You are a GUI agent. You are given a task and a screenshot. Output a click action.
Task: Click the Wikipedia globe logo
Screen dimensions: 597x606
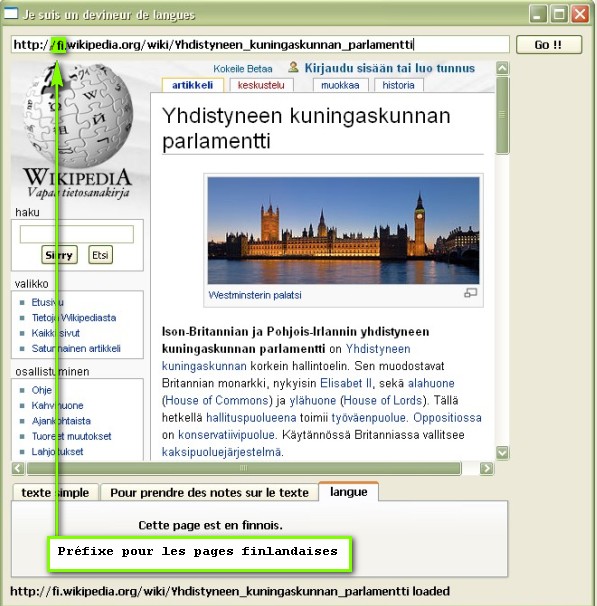[78, 116]
